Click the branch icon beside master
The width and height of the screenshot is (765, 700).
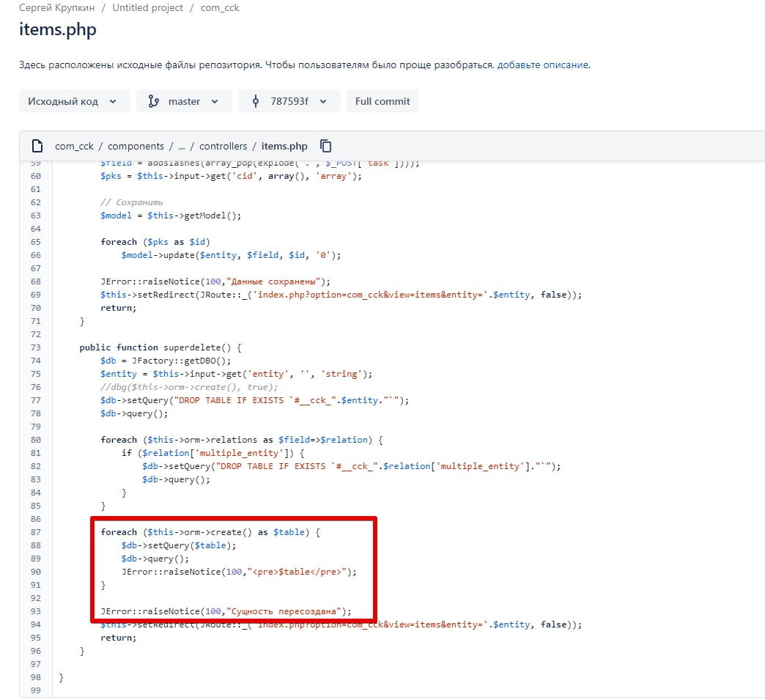point(153,101)
